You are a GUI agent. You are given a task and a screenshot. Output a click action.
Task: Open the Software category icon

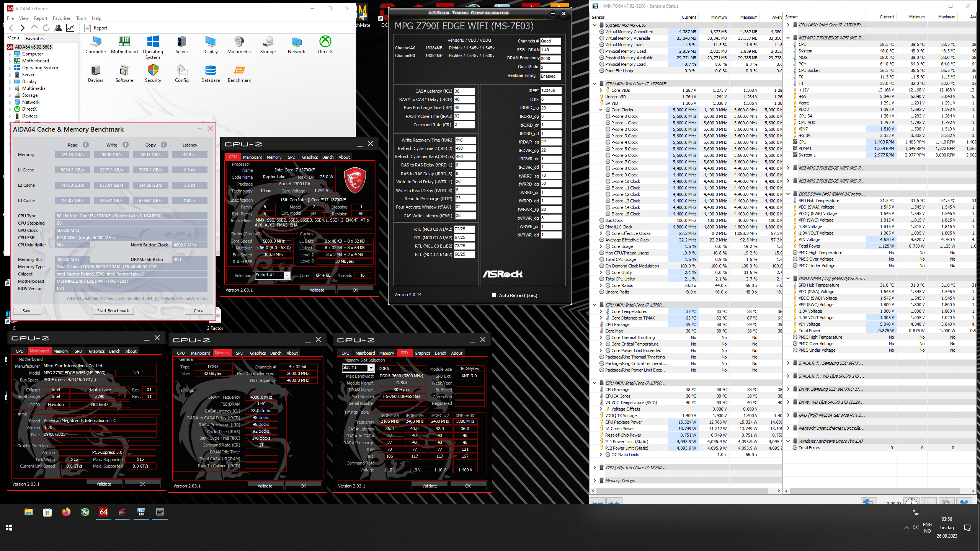(124, 73)
